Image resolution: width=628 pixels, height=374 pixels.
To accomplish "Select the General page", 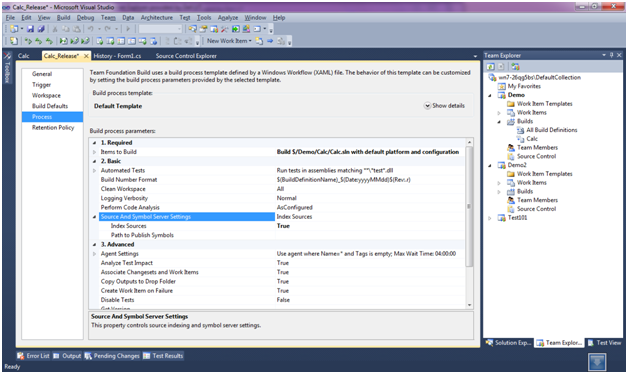I will coord(42,74).
